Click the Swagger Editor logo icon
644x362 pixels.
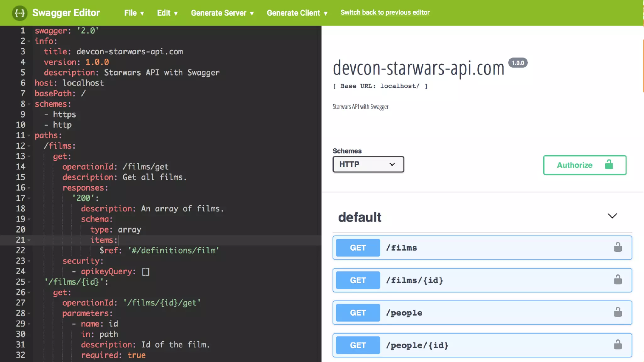[19, 13]
